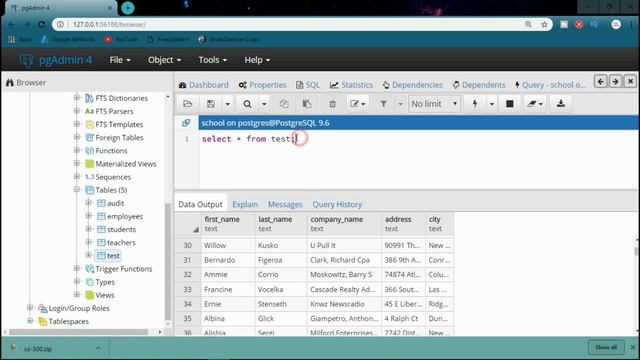Bookmark this page star icon

544,24
